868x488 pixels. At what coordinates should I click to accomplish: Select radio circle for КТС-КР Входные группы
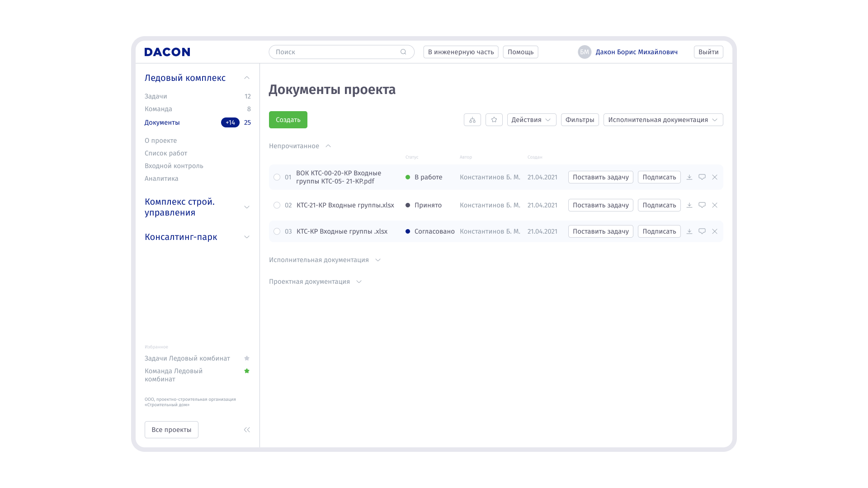pos(277,231)
